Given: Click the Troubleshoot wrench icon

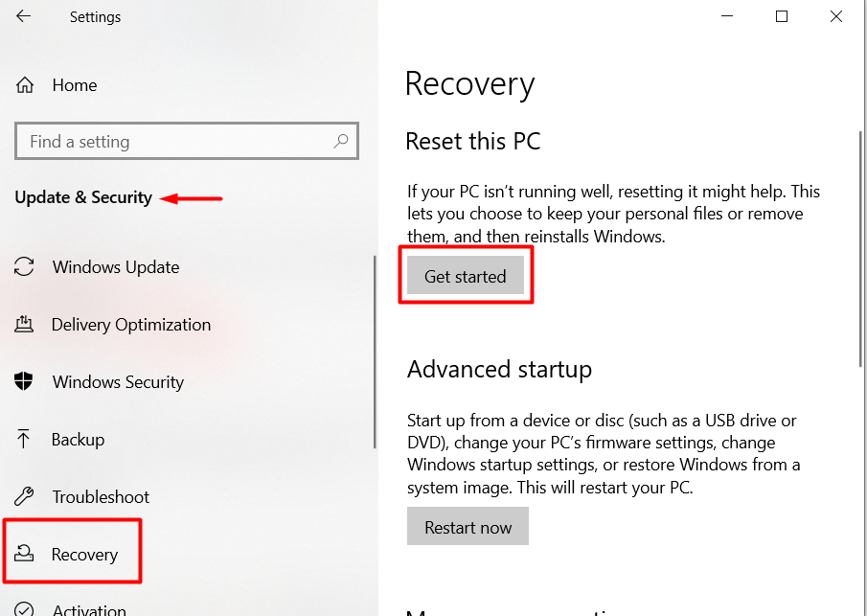Looking at the screenshot, I should click(25, 497).
